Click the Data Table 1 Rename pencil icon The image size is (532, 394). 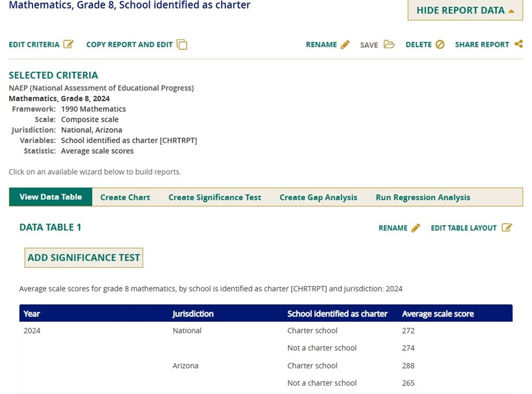(415, 228)
